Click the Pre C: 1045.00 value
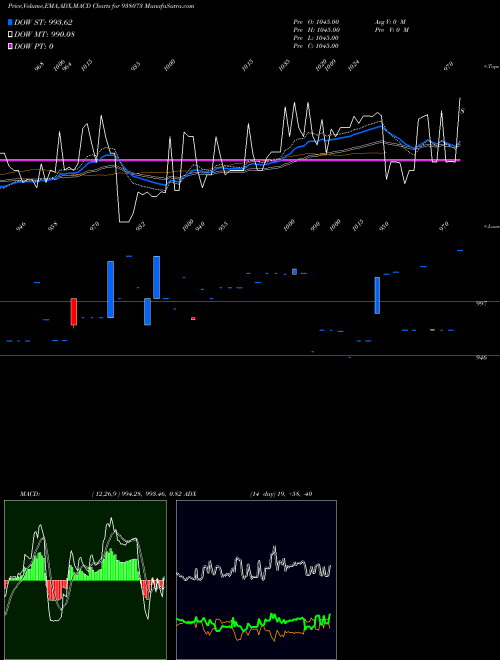The image size is (500, 660). pos(316,46)
